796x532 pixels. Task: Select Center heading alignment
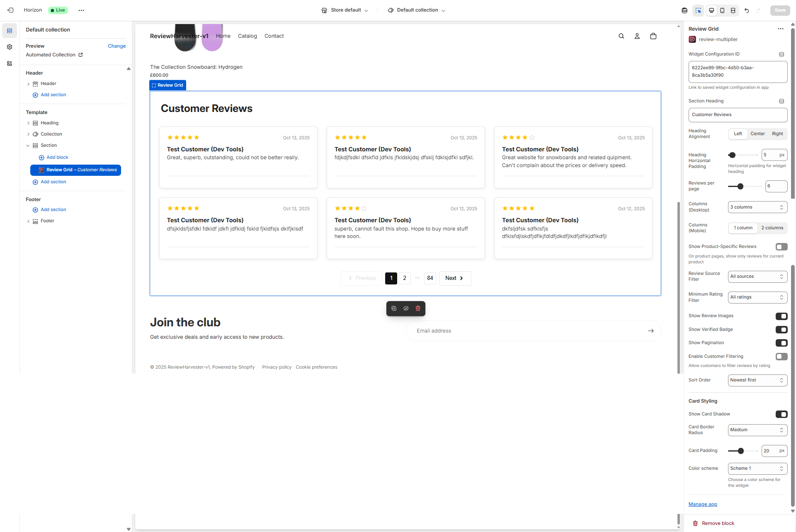click(x=757, y=134)
